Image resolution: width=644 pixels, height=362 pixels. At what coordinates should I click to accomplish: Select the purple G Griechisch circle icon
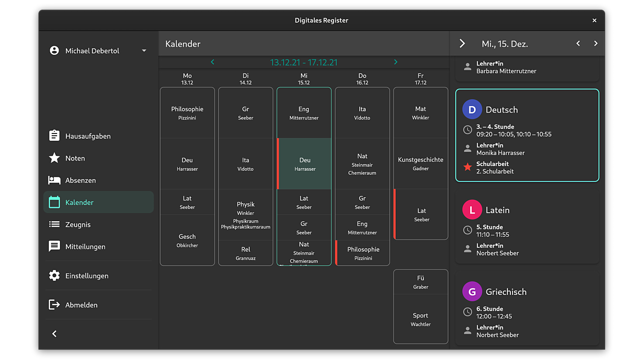point(472,291)
